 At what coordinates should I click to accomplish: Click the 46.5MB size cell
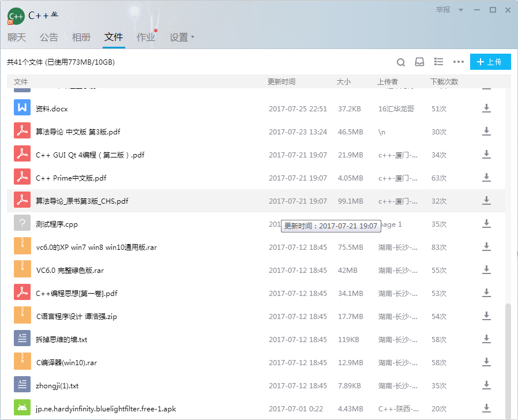click(x=351, y=132)
